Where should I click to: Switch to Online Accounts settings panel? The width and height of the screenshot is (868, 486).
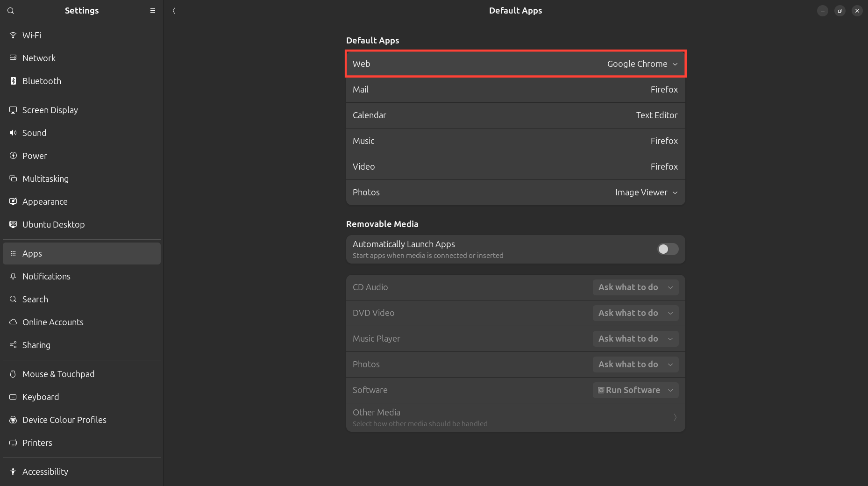(x=53, y=322)
